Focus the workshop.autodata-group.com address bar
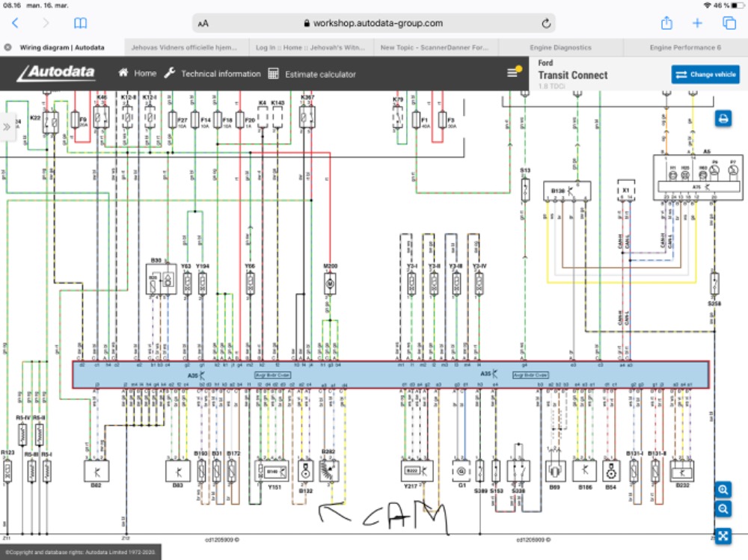This screenshot has height=560, width=748. coord(373,23)
